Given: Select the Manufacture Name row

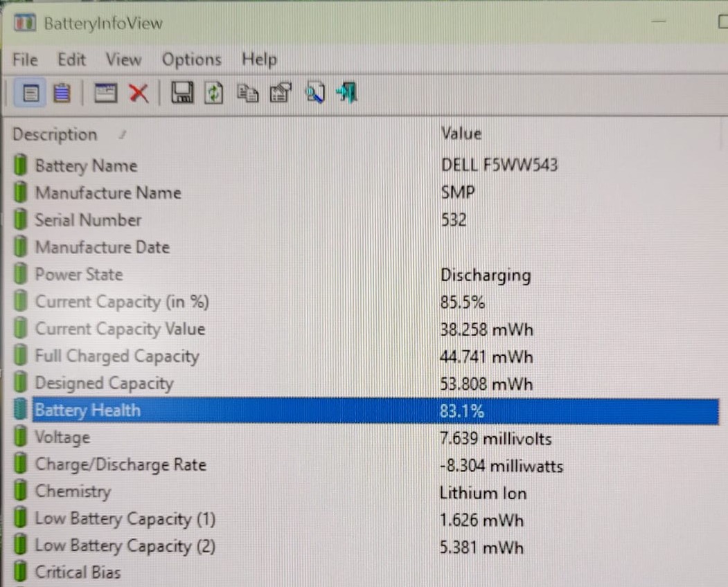Looking at the screenshot, I should [x=366, y=192].
